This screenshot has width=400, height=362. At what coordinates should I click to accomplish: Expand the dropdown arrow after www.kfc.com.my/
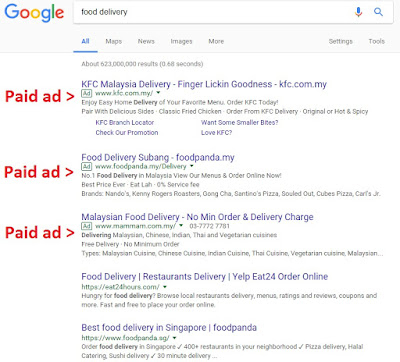tap(158, 93)
